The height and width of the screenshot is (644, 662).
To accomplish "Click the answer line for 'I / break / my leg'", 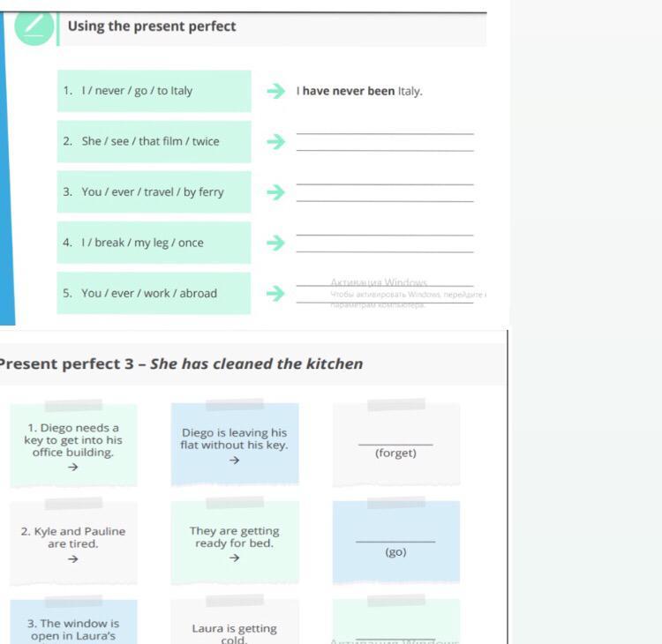I will tap(385, 243).
